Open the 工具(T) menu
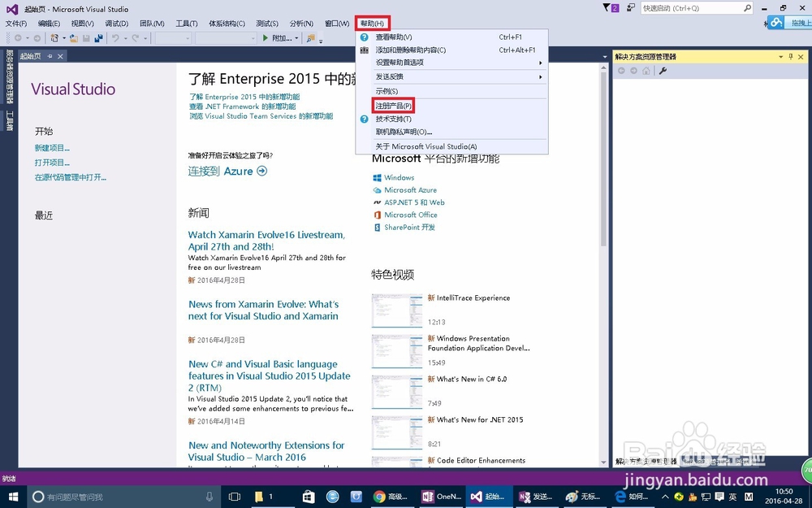The height and width of the screenshot is (508, 812). [187, 24]
